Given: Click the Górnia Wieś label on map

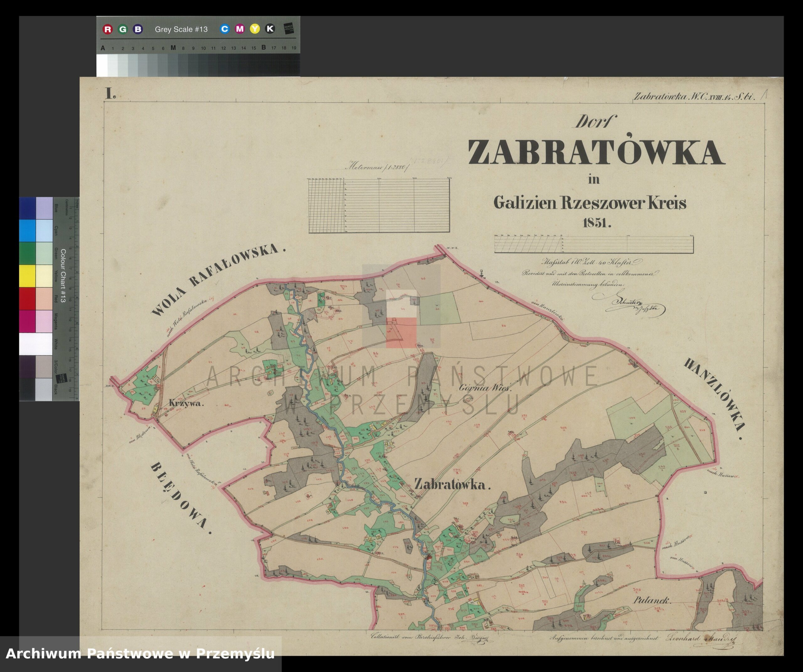Looking at the screenshot, I should (485, 387).
